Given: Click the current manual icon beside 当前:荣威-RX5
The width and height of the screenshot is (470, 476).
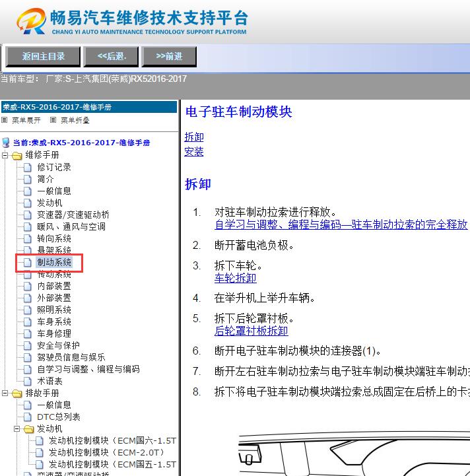Looking at the screenshot, I should click(6, 143).
